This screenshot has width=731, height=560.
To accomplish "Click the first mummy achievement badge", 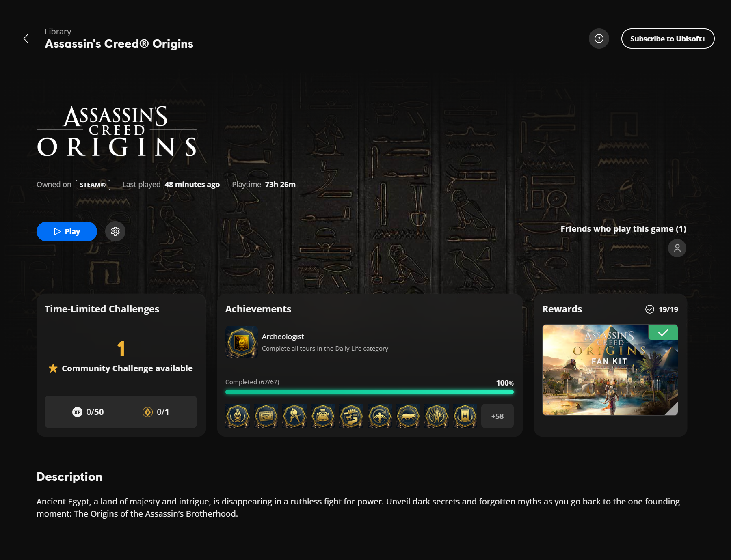I will coord(238,416).
